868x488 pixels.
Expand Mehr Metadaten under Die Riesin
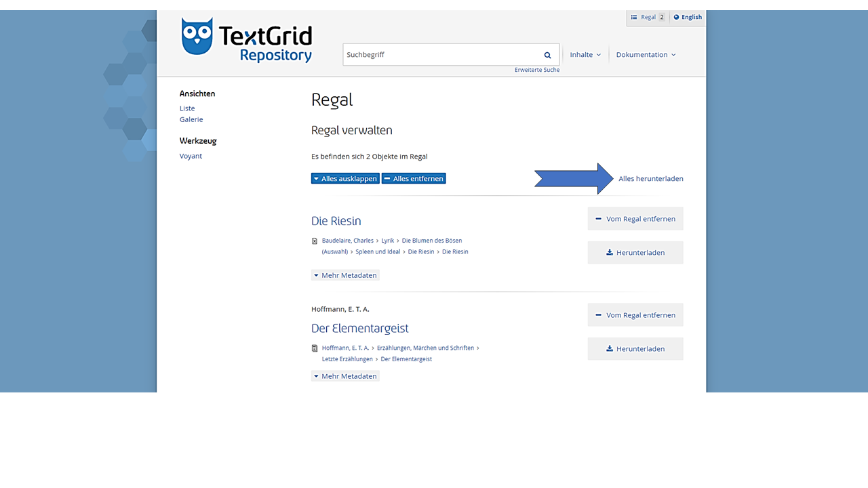click(x=345, y=275)
